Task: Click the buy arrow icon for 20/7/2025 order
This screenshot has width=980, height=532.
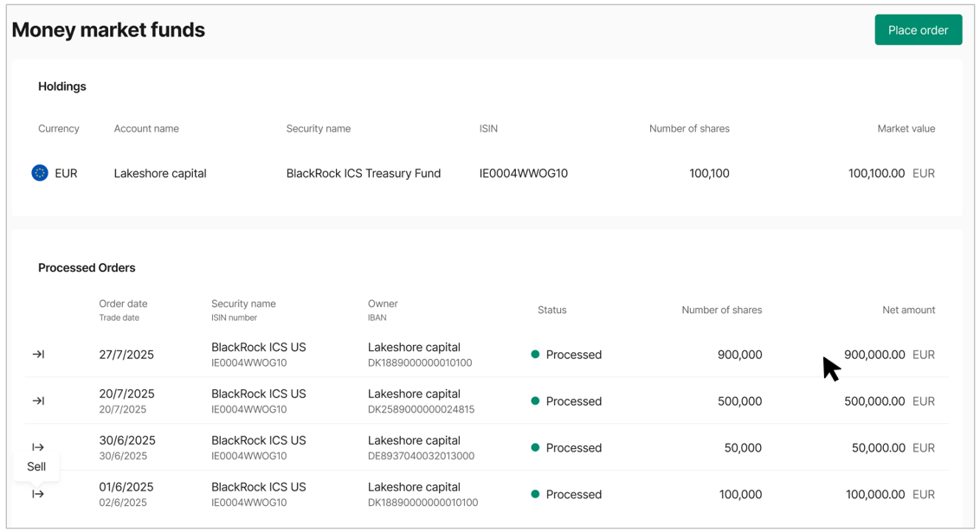Action: click(38, 401)
